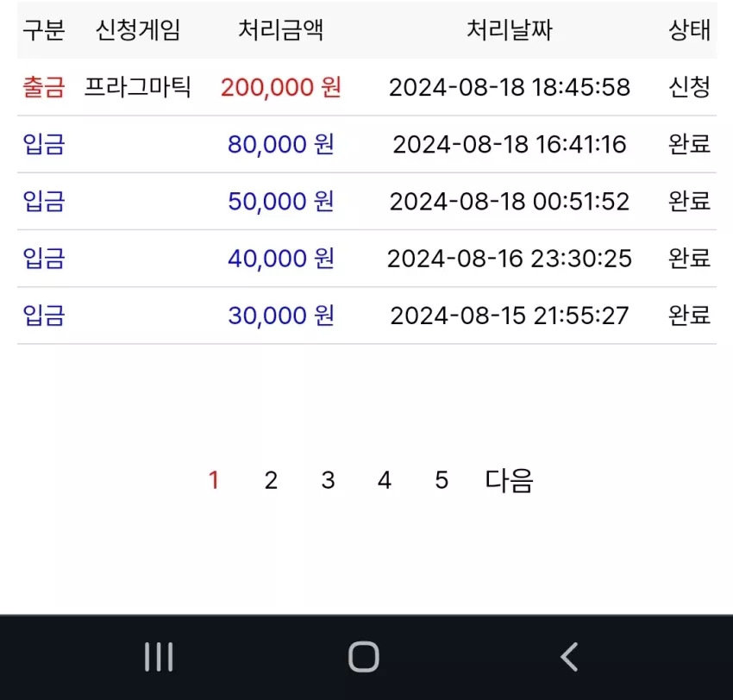
Task: Select the 30,000 원 deposit entry
Action: (281, 316)
